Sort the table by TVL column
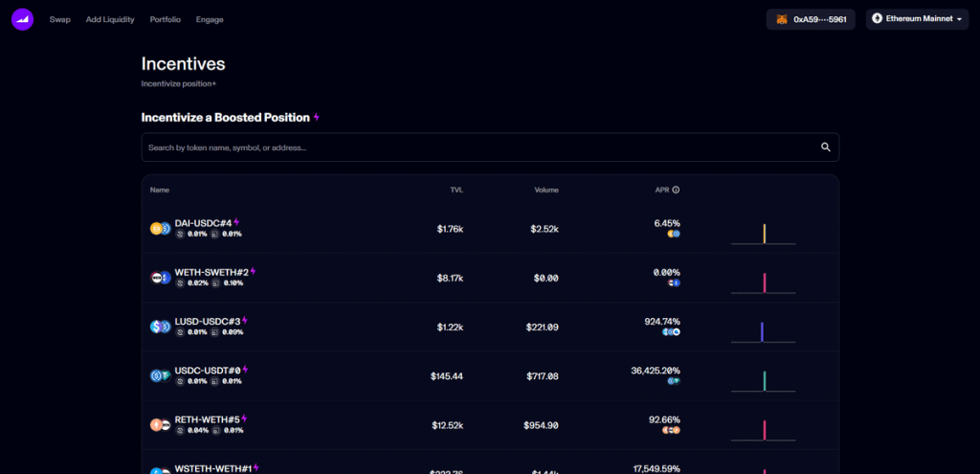 [457, 190]
